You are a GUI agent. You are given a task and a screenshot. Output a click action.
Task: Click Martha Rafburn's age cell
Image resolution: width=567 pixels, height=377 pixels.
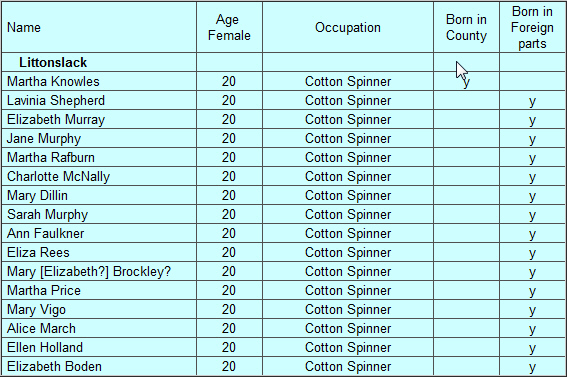pyautogui.click(x=229, y=157)
